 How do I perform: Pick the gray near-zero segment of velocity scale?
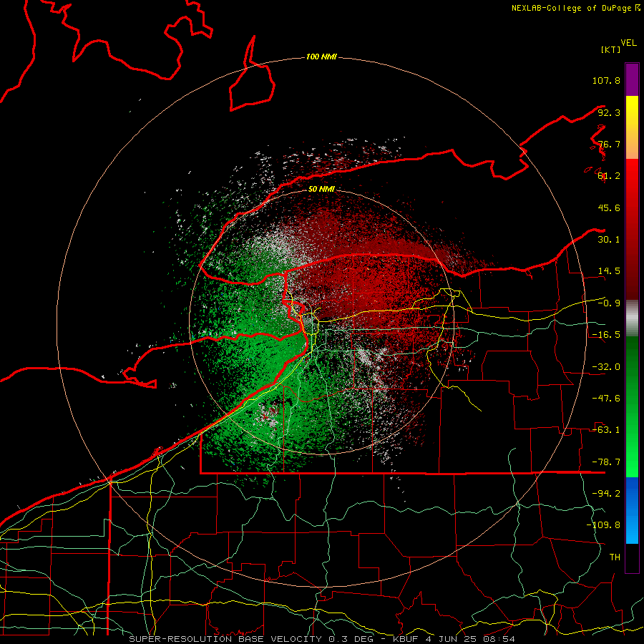coord(632,318)
